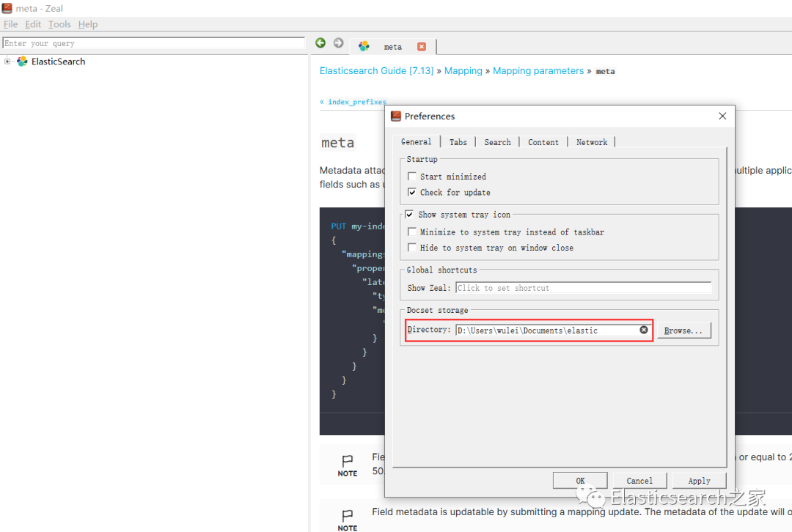Switch to the Tabs tab
This screenshot has width=792, height=532.
[458, 142]
